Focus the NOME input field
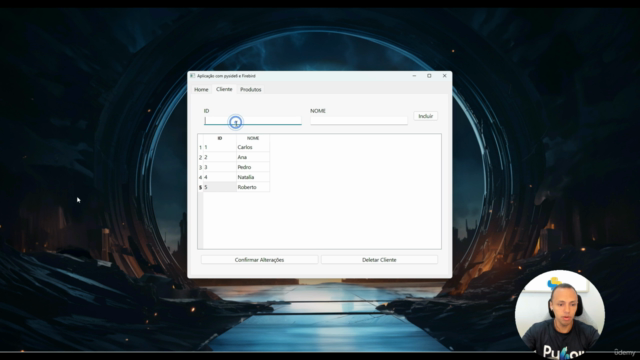Image resolution: width=640 pixels, height=360 pixels. coord(359,120)
